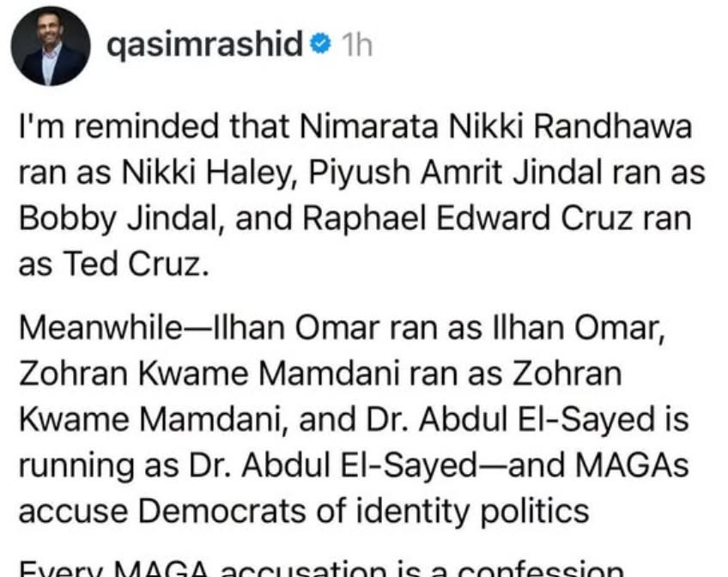This screenshot has height=577, width=728.
Task: Click the name Nimarata Nikki Randhawa in the post
Action: coord(495,127)
